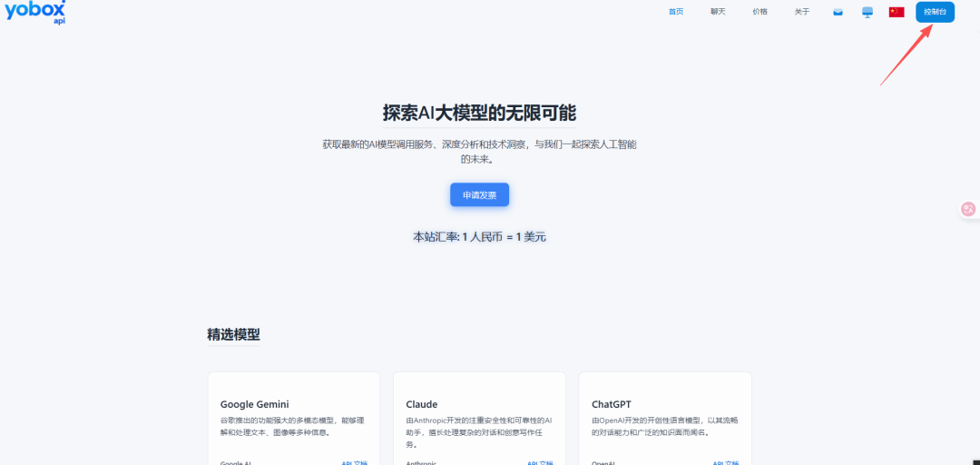980x465 pixels.
Task: Click the subtitle paragraph beginning 获取最新的AI模型调用服务
Action: (x=479, y=152)
